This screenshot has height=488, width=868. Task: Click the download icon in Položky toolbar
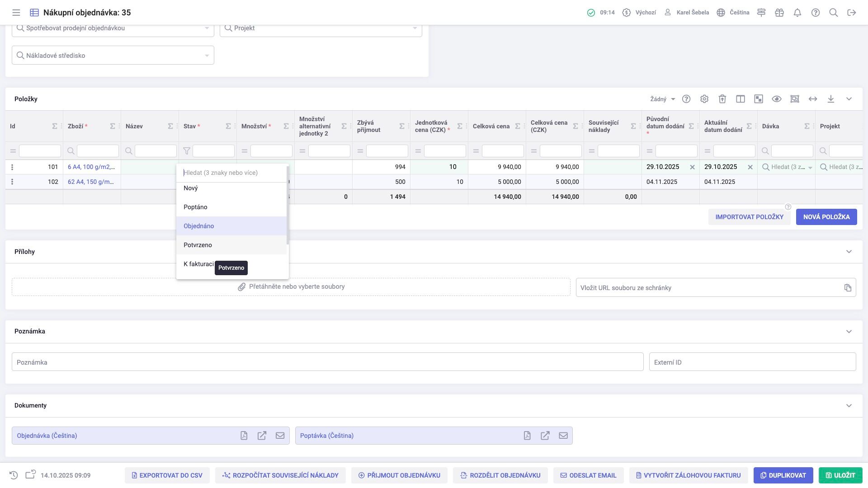(831, 99)
